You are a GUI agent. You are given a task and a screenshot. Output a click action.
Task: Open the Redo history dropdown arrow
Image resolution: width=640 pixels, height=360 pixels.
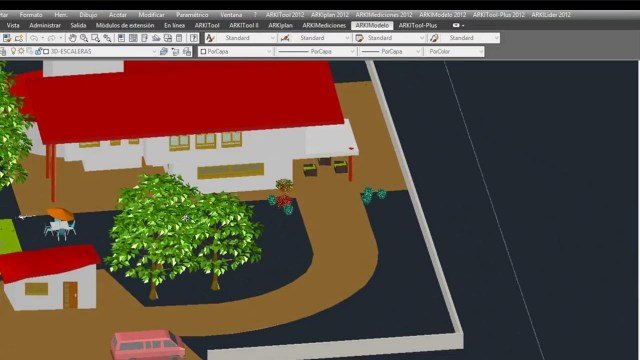(61, 38)
